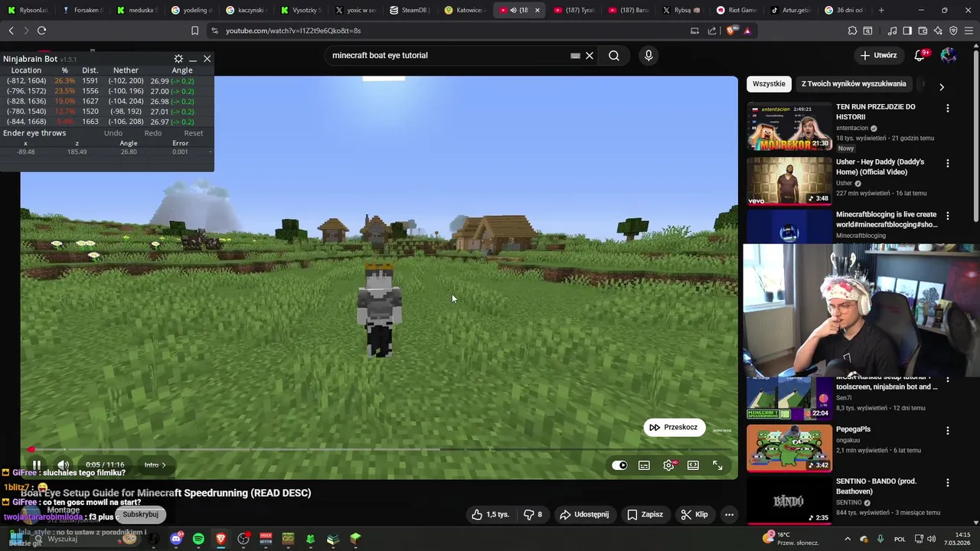Show more filter chips with right arrow
The width and height of the screenshot is (980, 551).
pos(942,86)
